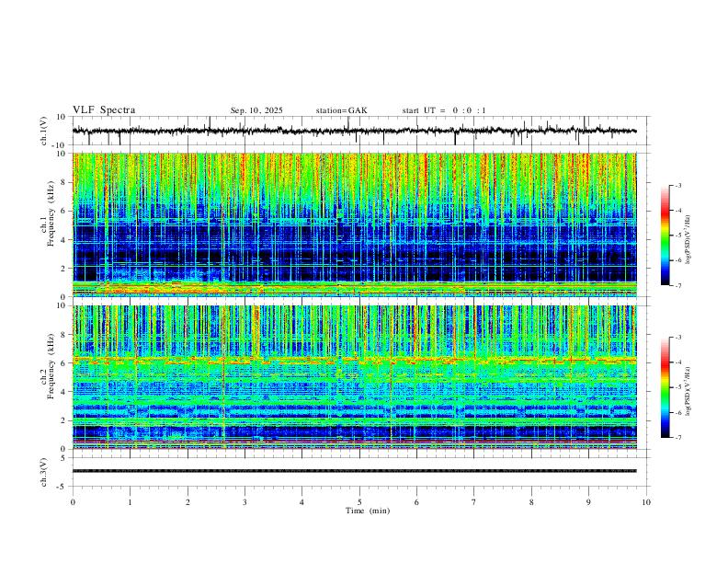Click inside the ch.1 spectrogram panel
This screenshot has height=563, width=728.
point(354,224)
